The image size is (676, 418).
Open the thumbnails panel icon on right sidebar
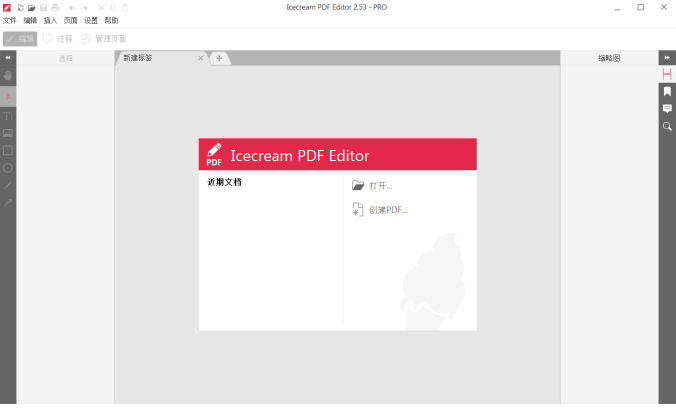coord(667,74)
